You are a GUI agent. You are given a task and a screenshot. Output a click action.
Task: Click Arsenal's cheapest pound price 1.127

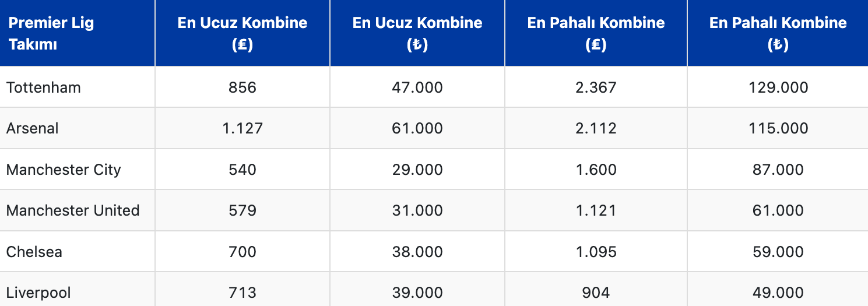click(243, 128)
